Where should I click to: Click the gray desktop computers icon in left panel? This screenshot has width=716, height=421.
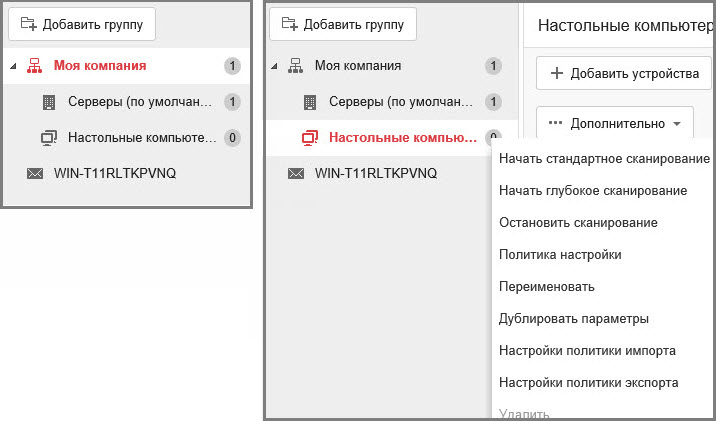49,137
